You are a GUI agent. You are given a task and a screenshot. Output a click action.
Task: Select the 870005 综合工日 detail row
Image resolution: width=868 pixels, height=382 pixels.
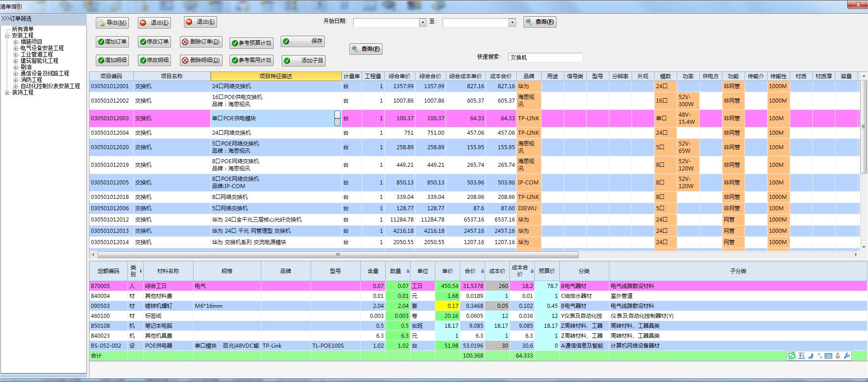[x=478, y=286]
